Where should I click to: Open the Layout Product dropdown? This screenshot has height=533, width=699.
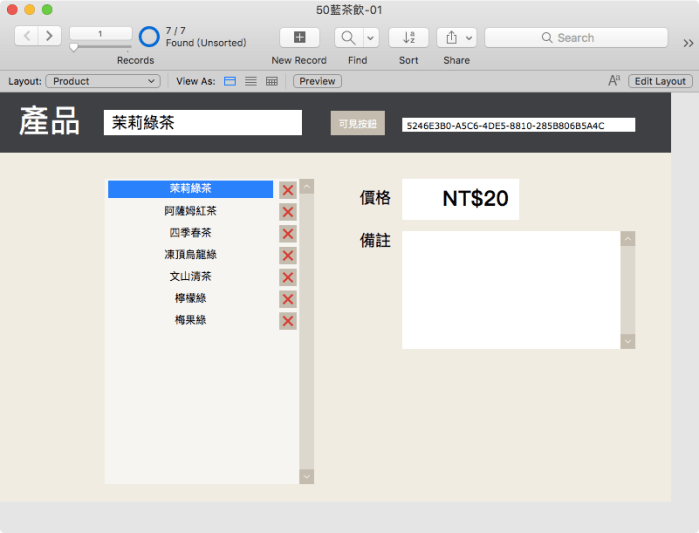click(x=104, y=81)
